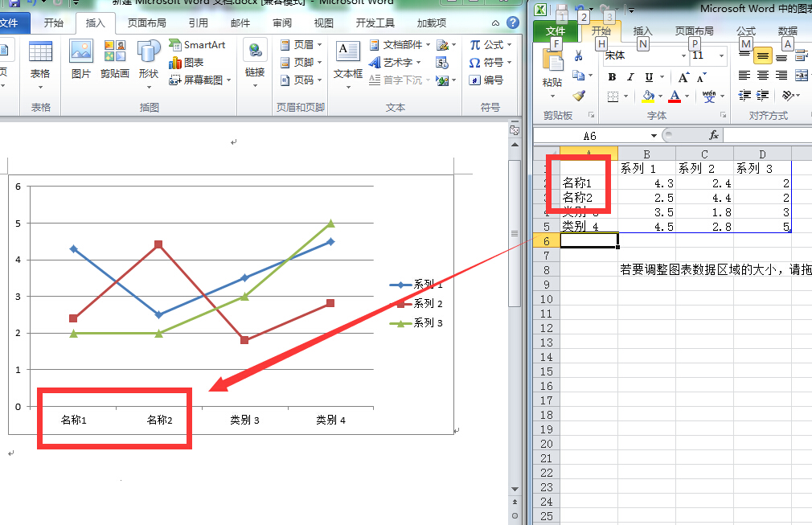The height and width of the screenshot is (525, 812).
Task: Click Copy icon in Excel clipboard group
Action: click(578, 76)
